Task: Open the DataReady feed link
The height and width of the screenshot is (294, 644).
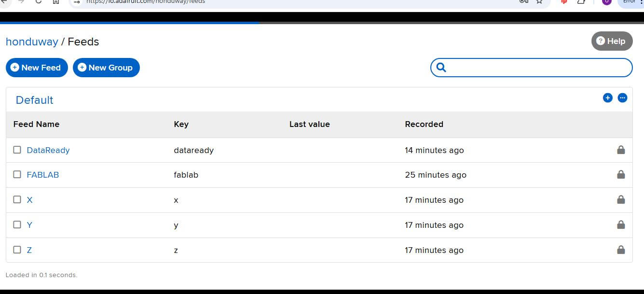Action: pyautogui.click(x=48, y=150)
